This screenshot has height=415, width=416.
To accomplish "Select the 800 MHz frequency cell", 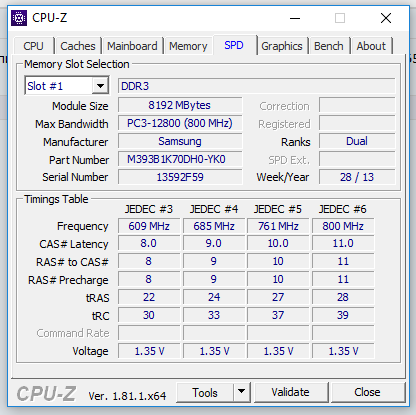I will [343, 226].
